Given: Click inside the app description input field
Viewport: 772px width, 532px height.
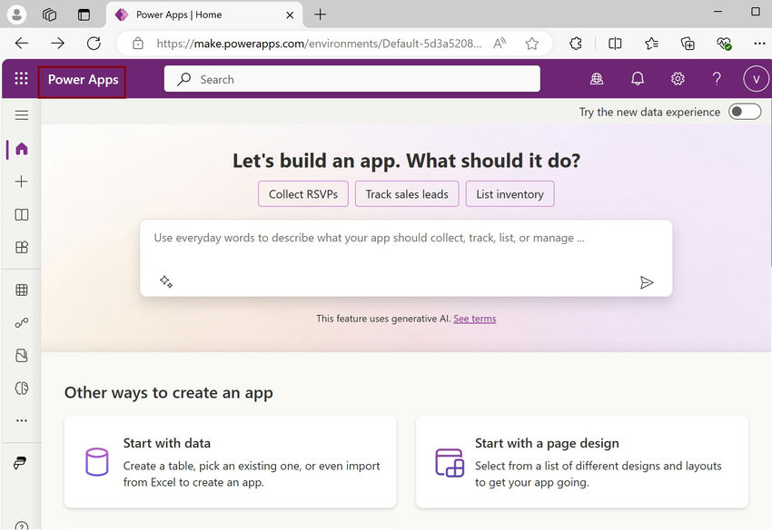Looking at the screenshot, I should coord(381,238).
